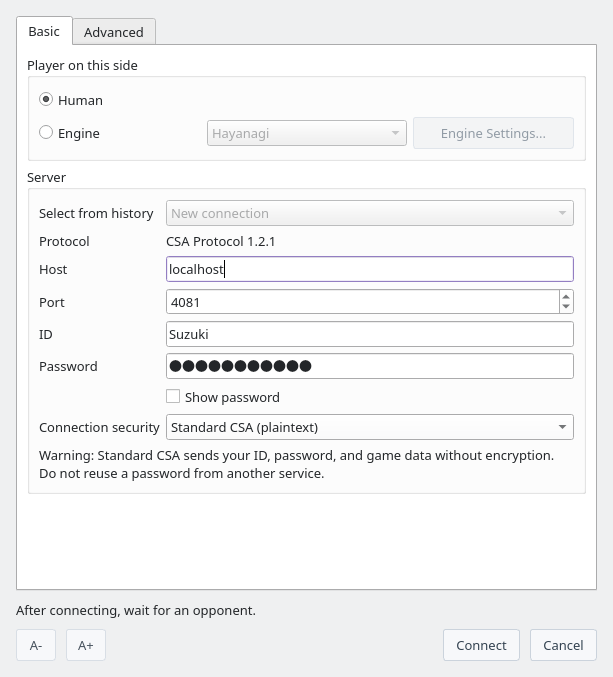Focus the Port number field

click(363, 302)
